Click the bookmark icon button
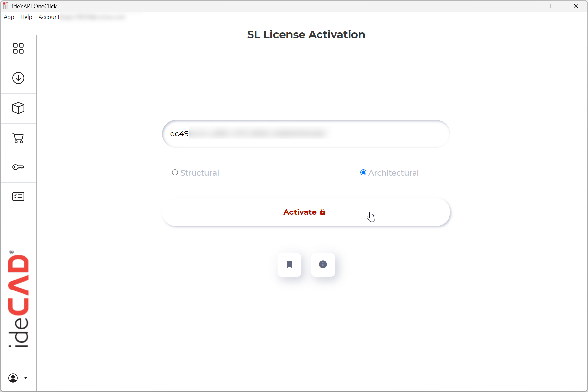The height and width of the screenshot is (392, 588). click(289, 265)
